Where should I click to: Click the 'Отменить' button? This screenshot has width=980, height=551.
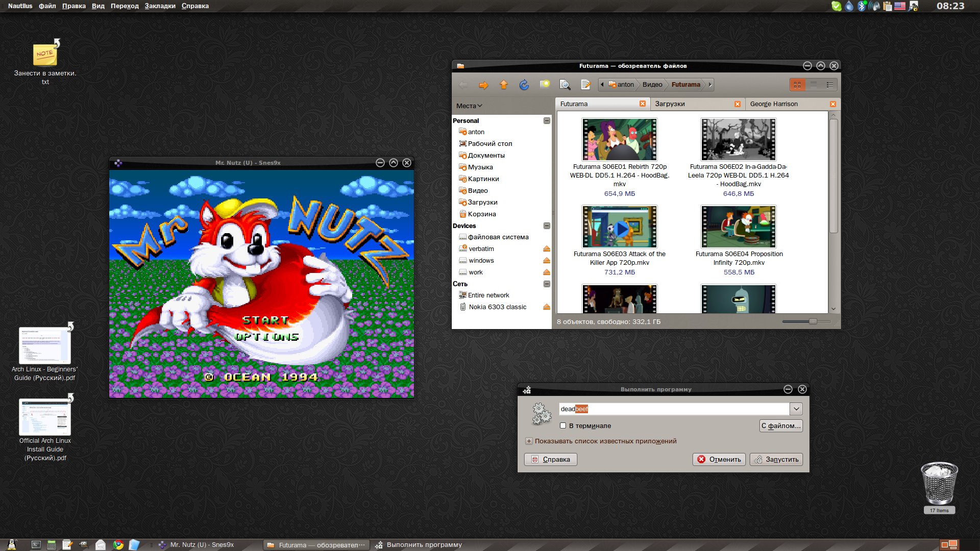719,460
